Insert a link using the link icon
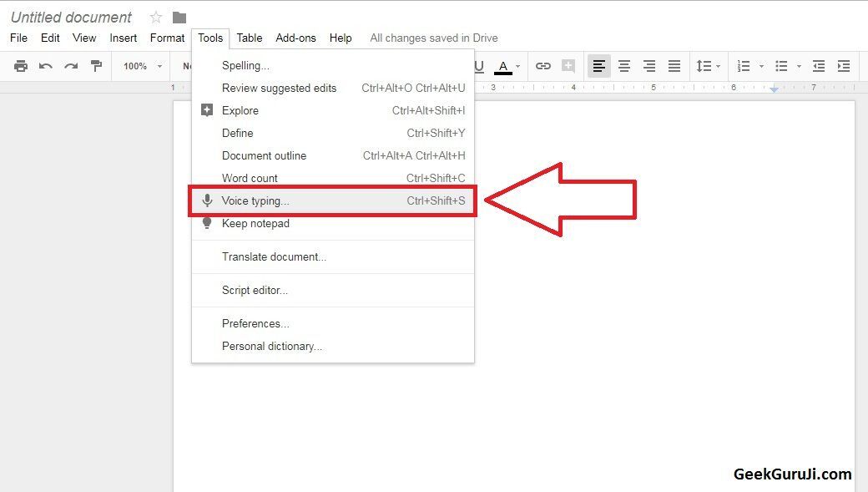The height and width of the screenshot is (492, 868). coord(544,66)
